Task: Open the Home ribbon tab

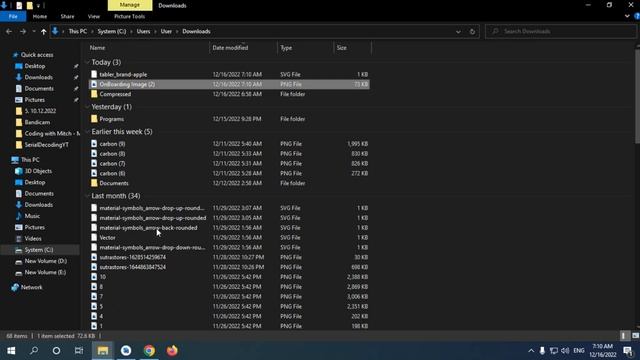Action: click(40, 16)
